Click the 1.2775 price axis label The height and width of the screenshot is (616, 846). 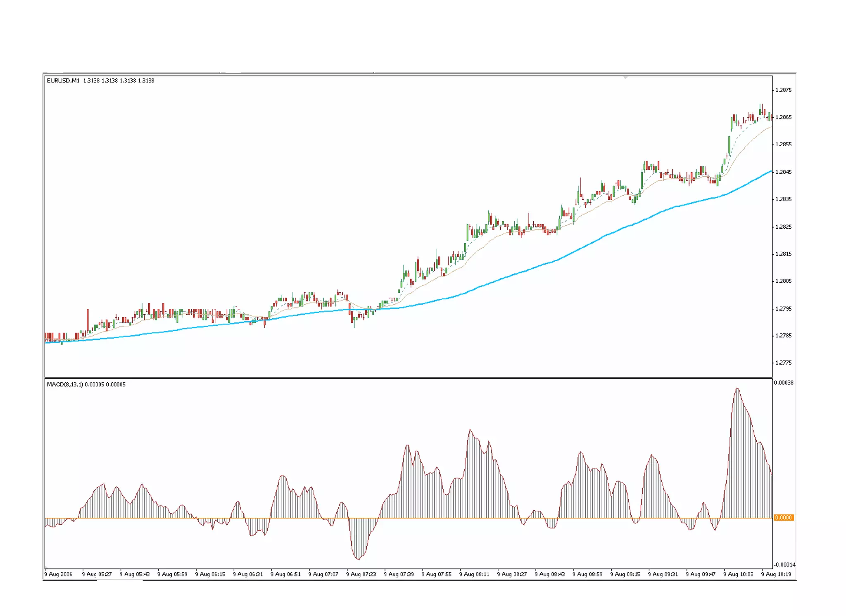coord(783,362)
